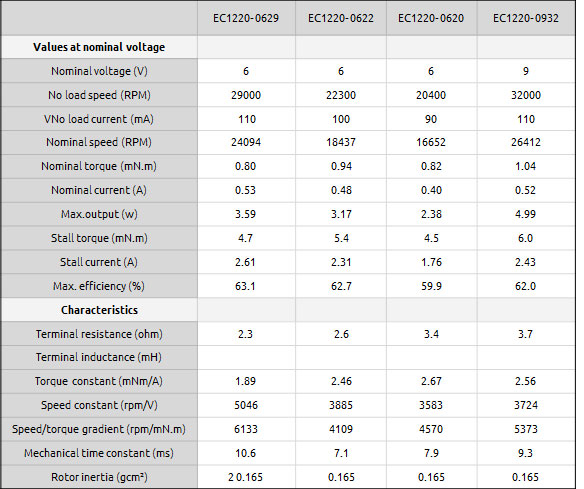584x489 pixels.
Task: Click the Speed constant value 5046
Action: (x=246, y=405)
